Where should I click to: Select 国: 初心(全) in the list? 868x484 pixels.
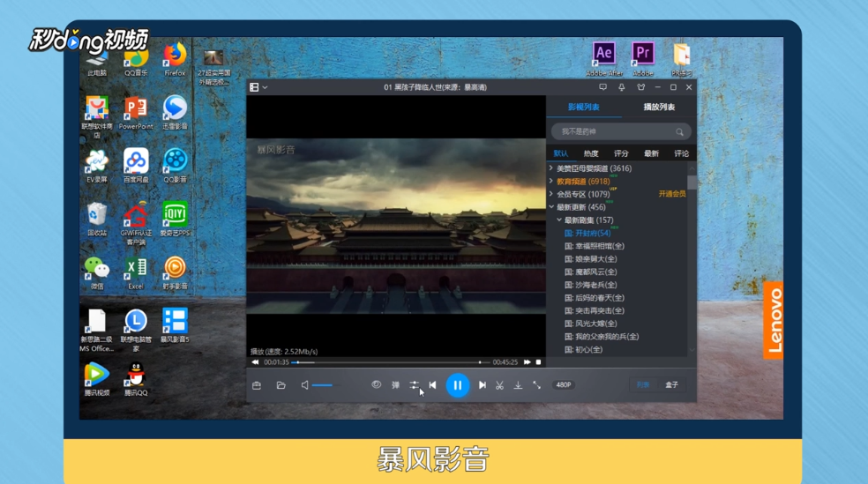tap(583, 350)
